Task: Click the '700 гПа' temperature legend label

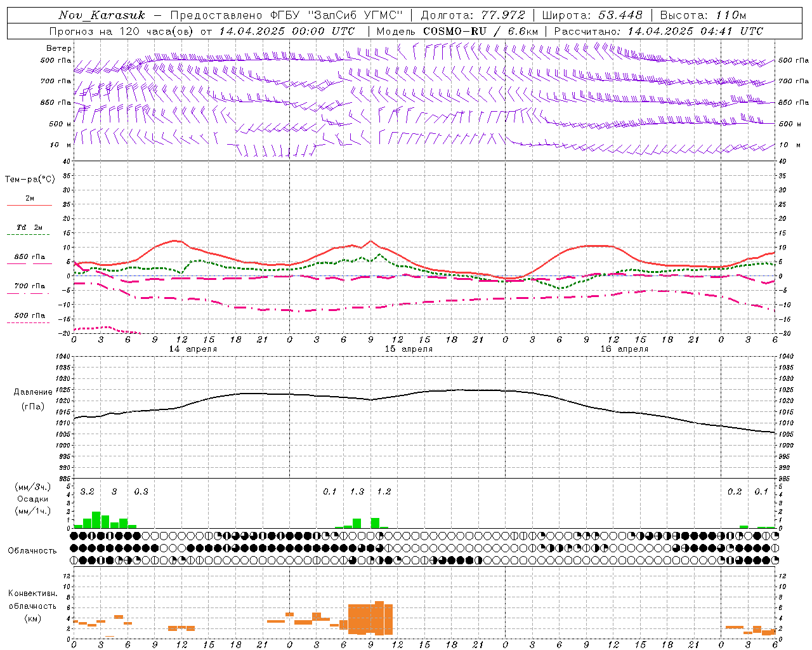Action: [x=30, y=286]
